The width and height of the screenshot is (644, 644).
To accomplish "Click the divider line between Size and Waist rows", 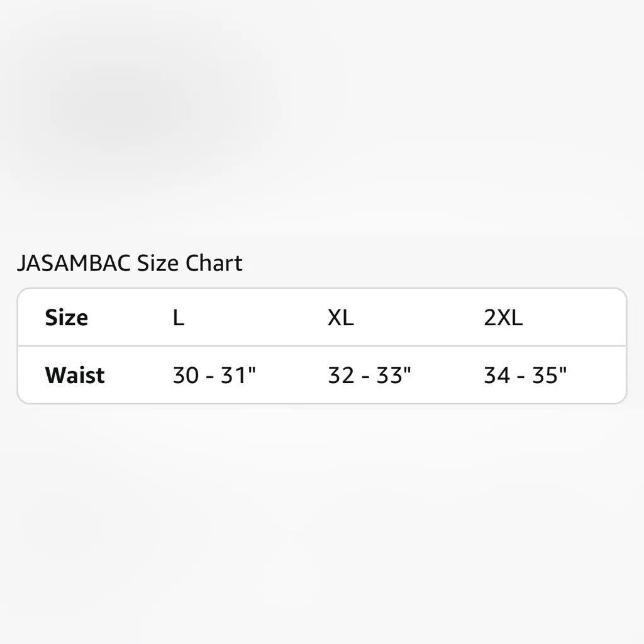I will (322, 346).
